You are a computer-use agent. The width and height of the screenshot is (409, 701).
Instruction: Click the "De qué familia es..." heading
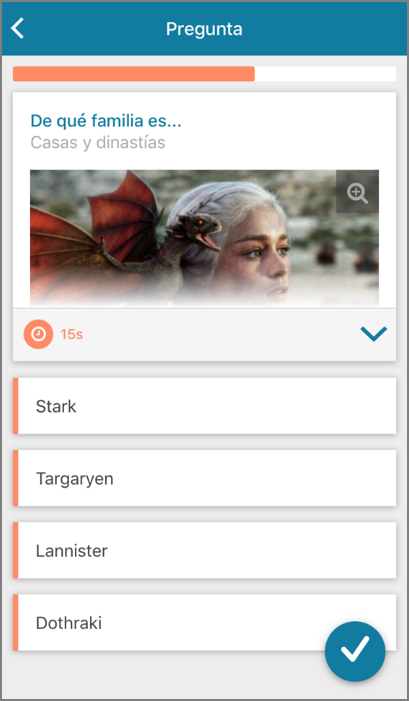click(106, 121)
